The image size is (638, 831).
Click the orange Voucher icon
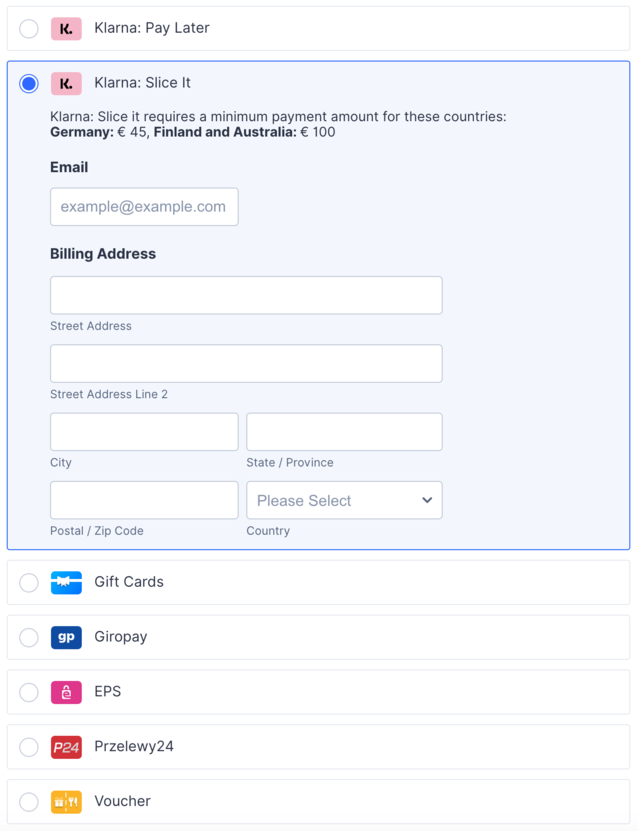(66, 802)
